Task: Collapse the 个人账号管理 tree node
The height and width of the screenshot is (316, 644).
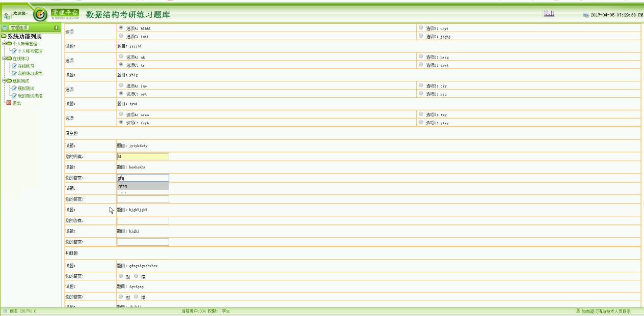Action: tap(4, 44)
